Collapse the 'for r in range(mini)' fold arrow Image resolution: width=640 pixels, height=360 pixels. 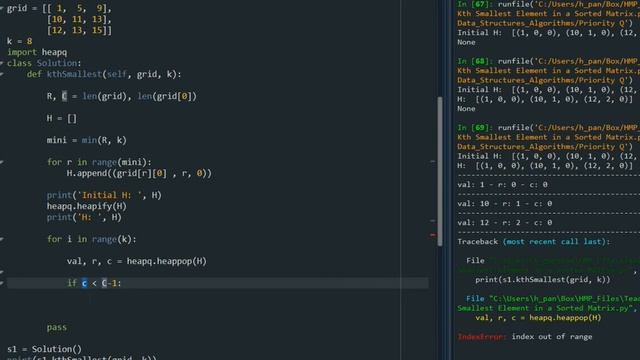[x=2, y=162]
